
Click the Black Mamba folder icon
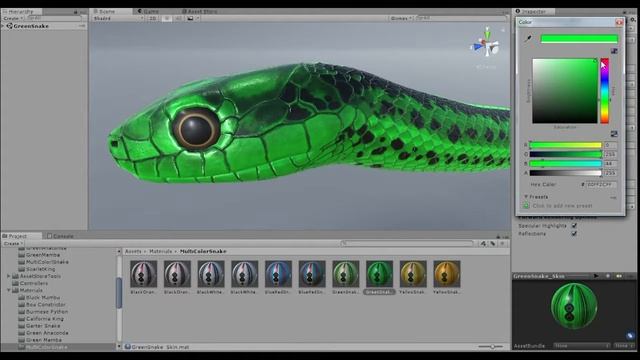22,298
